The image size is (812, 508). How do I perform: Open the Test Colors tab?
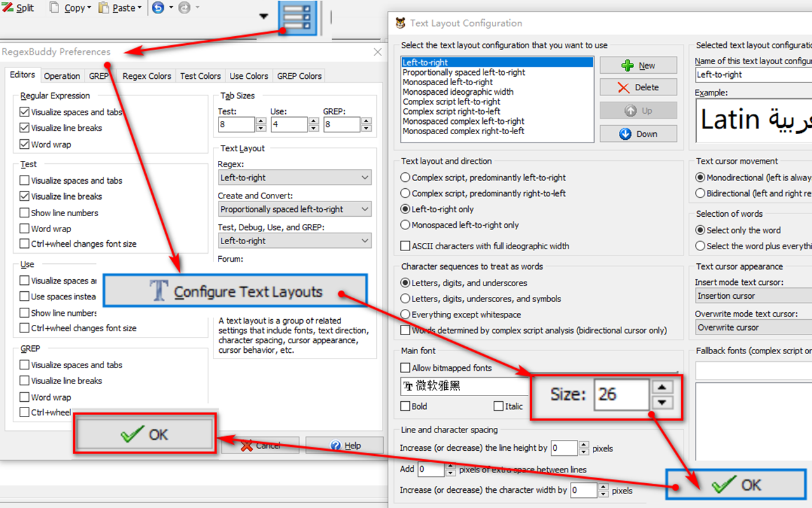coord(200,76)
